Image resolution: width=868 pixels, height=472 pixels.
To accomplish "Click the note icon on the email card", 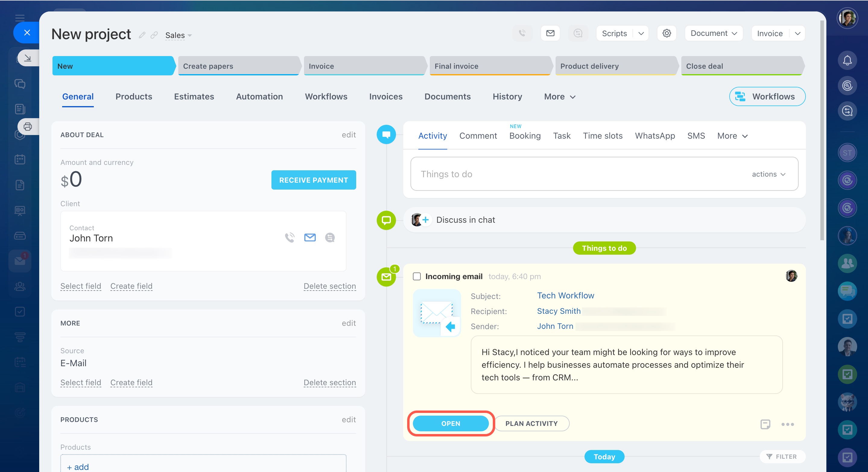I will click(765, 424).
